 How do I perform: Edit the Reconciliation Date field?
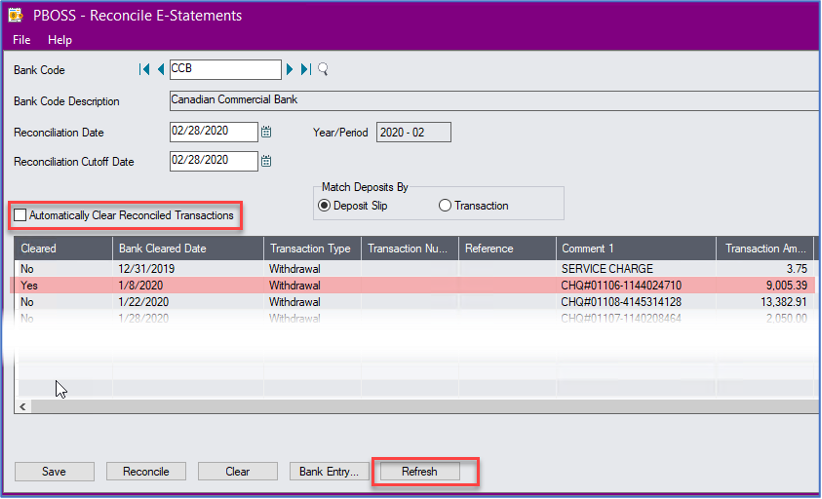(x=214, y=132)
